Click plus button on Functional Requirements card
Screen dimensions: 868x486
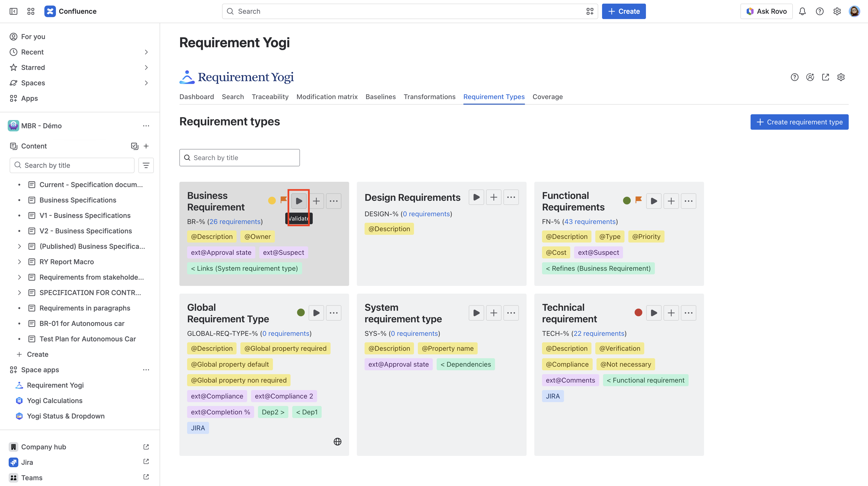[671, 201]
